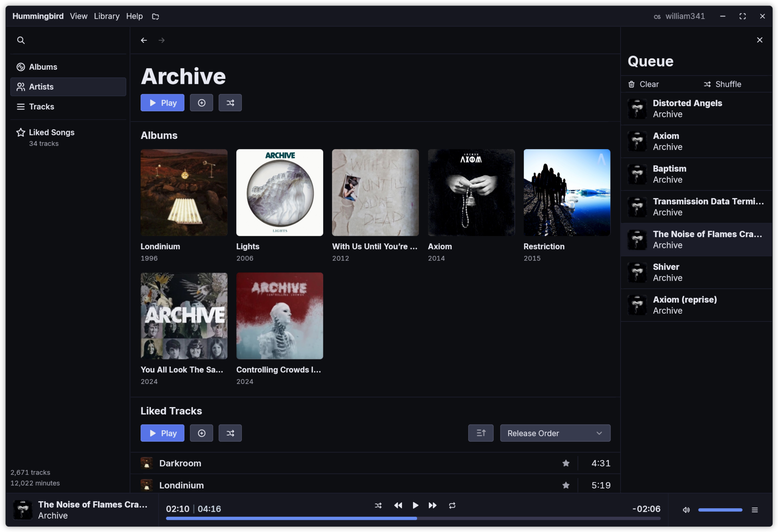778x532 pixels.
Task: Open the Library menu
Action: click(x=107, y=16)
